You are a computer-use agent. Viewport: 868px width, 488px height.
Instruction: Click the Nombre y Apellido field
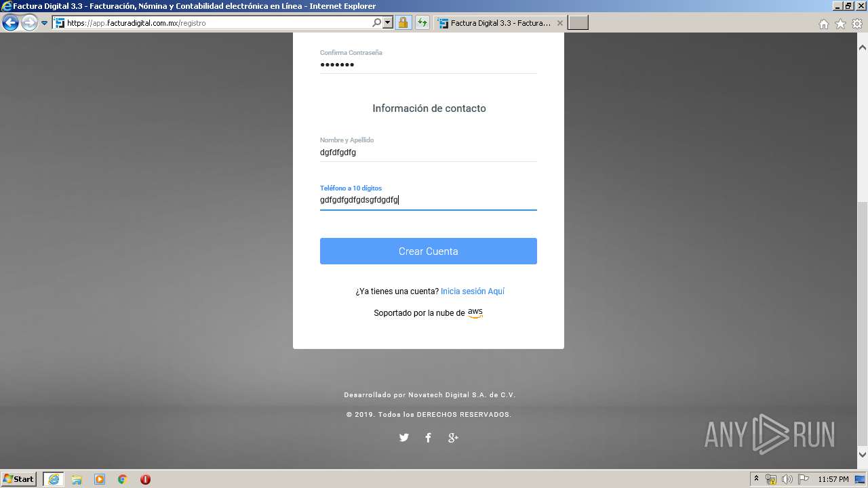click(429, 152)
